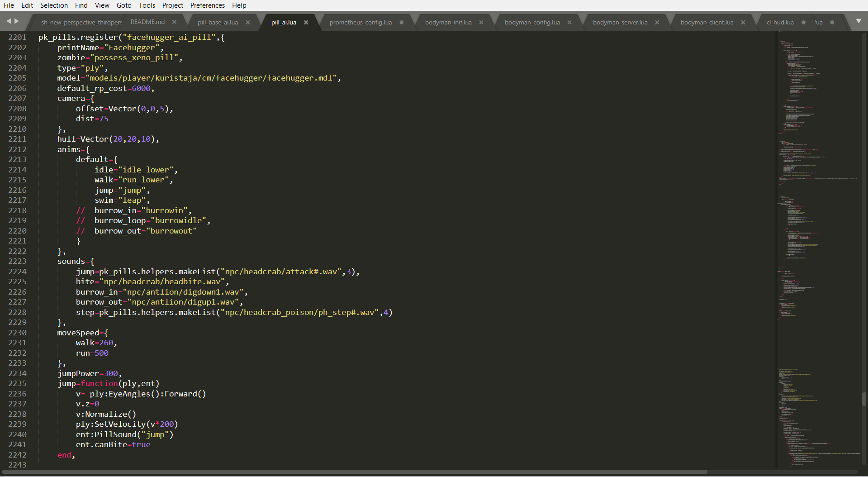The width and height of the screenshot is (868, 477).
Task: Open the Project menu
Action: coord(173,5)
